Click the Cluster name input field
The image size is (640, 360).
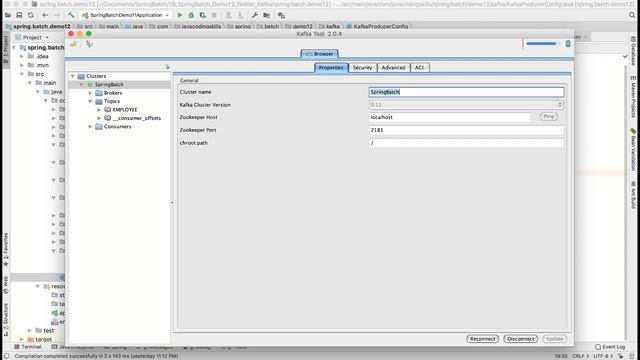point(466,92)
